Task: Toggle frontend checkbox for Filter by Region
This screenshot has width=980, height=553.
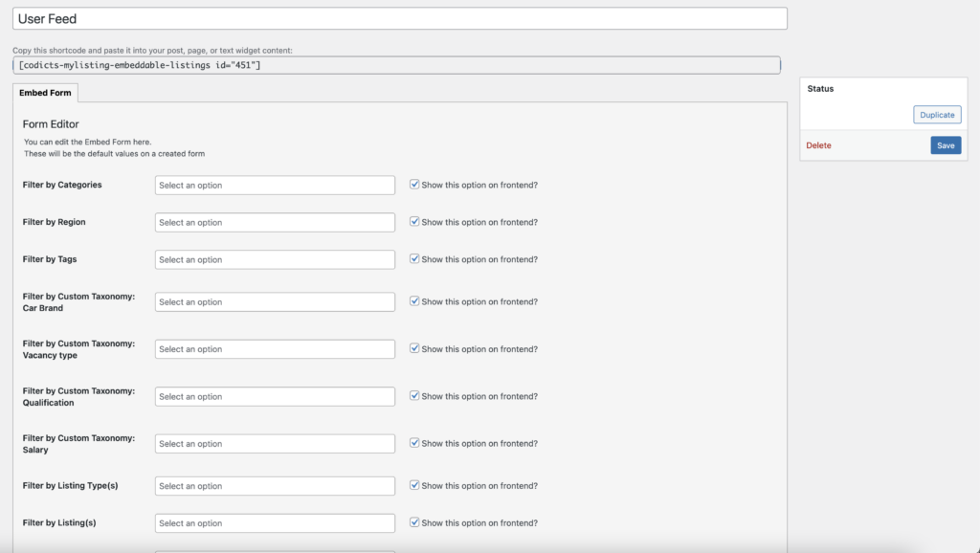Action: tap(414, 222)
